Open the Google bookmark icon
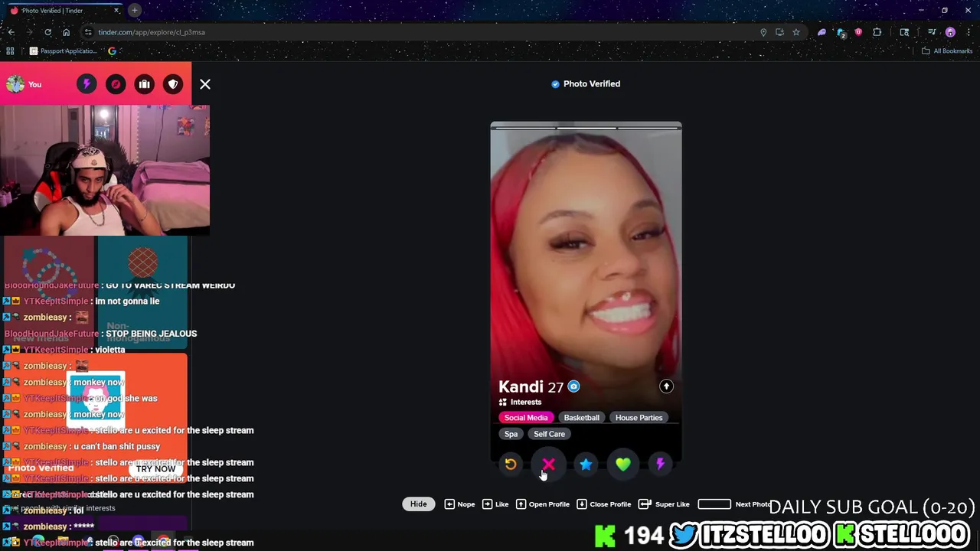980x551 pixels. (112, 51)
